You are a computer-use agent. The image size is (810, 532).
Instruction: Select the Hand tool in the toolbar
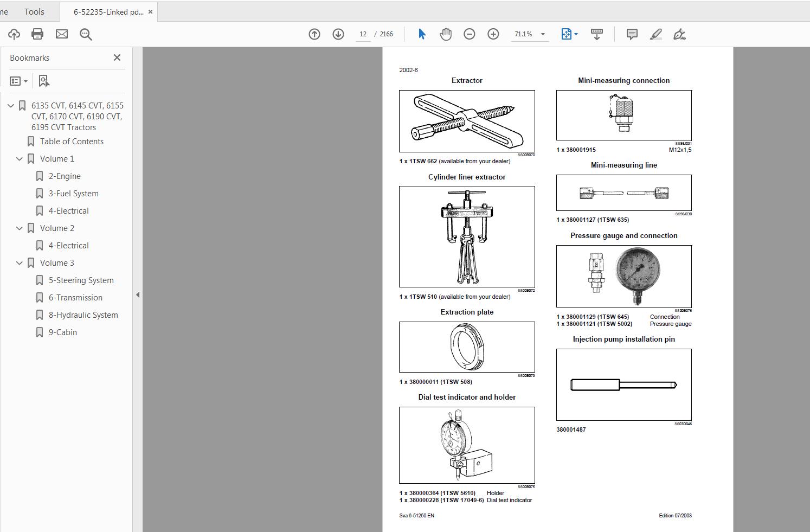(x=445, y=34)
